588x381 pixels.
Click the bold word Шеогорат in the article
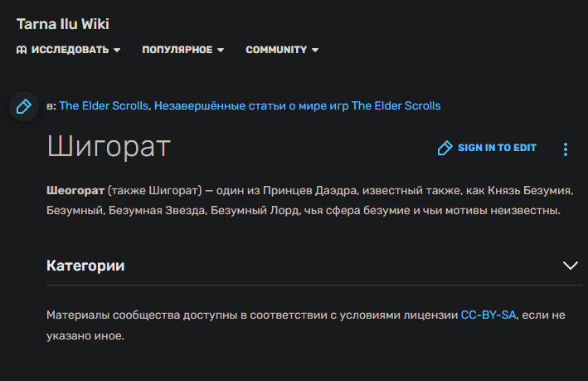75,190
